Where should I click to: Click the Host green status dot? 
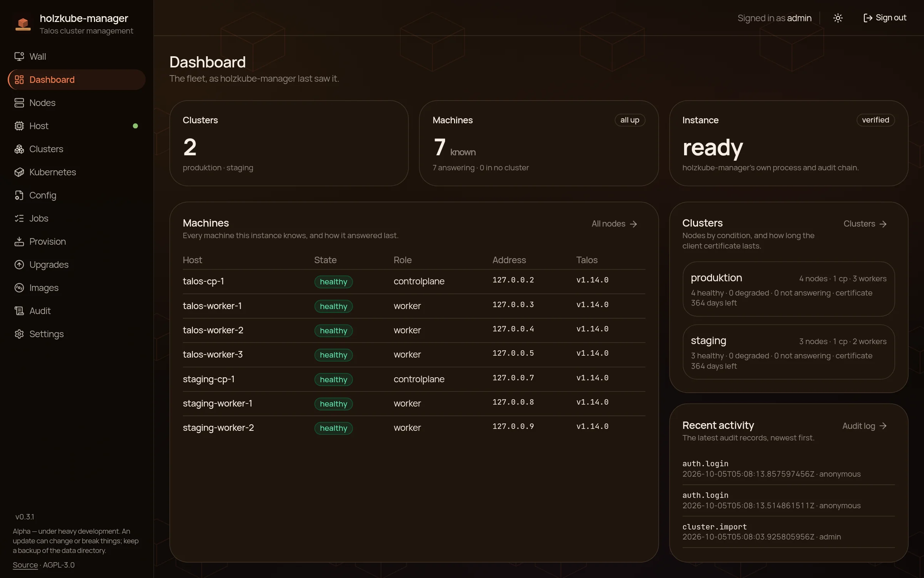[135, 126]
